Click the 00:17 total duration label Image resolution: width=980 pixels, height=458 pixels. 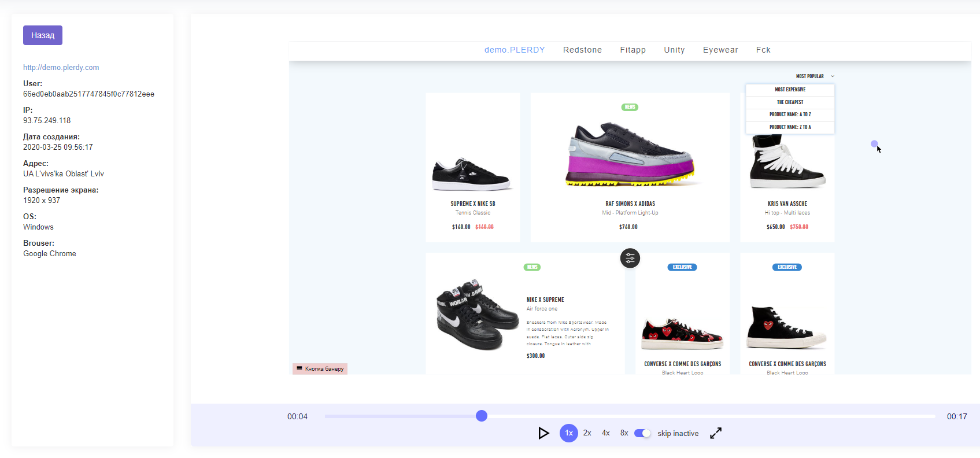tap(957, 416)
